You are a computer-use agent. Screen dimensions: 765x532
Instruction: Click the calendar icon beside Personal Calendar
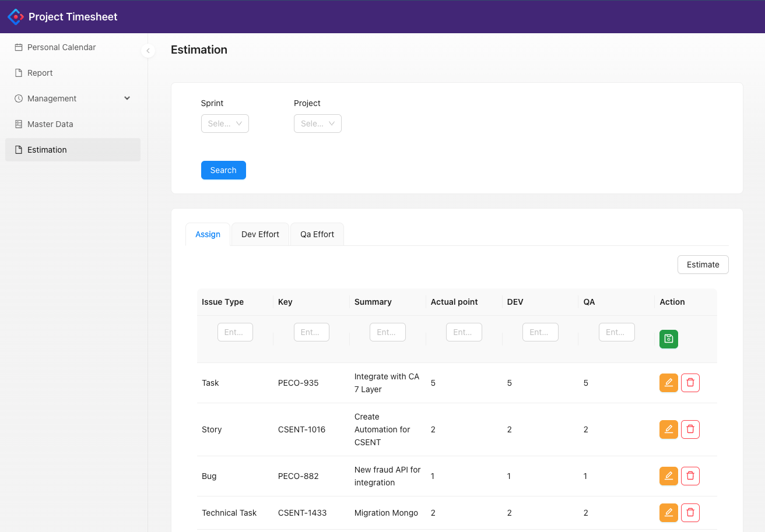tap(19, 47)
